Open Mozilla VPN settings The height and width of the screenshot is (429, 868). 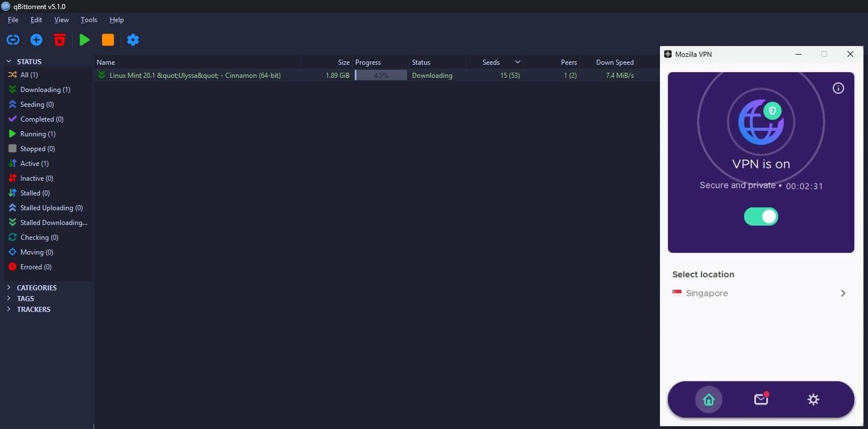coord(813,399)
